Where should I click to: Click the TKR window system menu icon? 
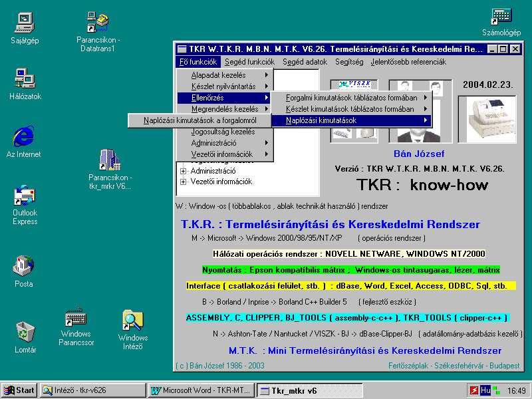coord(182,49)
